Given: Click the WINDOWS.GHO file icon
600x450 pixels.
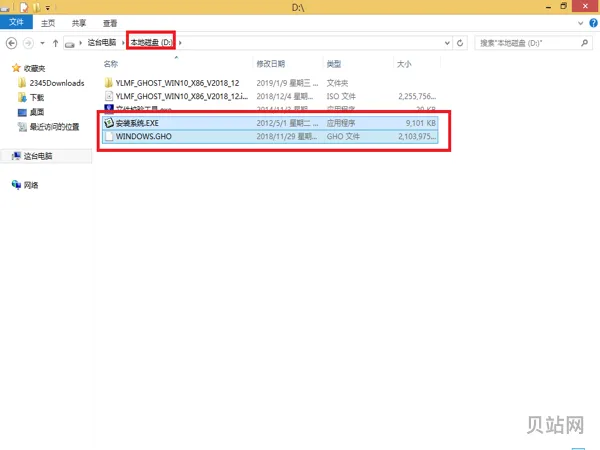Looking at the screenshot, I should pyautogui.click(x=109, y=136).
